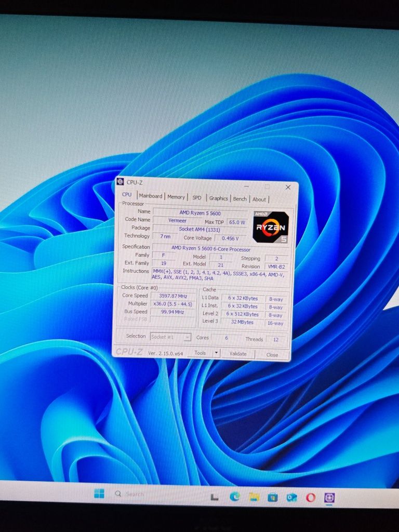Click the Multiplier value x36.0
The width and height of the screenshot is (399, 532).
point(172,304)
